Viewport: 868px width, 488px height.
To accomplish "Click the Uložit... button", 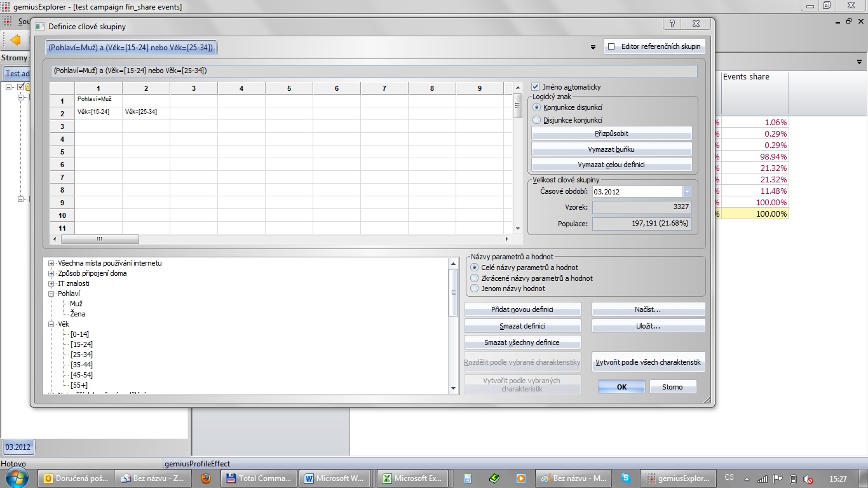I will [648, 326].
